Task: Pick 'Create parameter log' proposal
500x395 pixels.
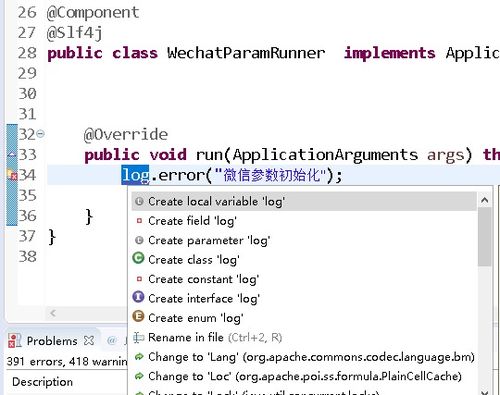Action: tap(304, 240)
